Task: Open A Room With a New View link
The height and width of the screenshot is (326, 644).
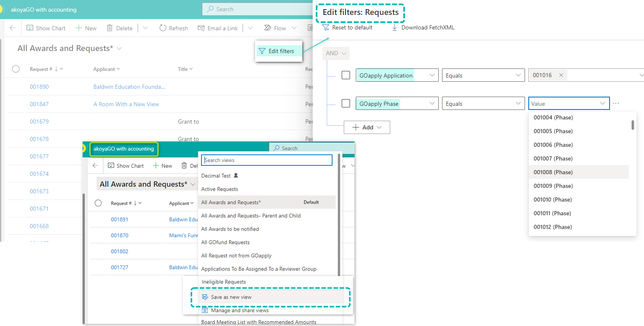Action: [x=126, y=104]
